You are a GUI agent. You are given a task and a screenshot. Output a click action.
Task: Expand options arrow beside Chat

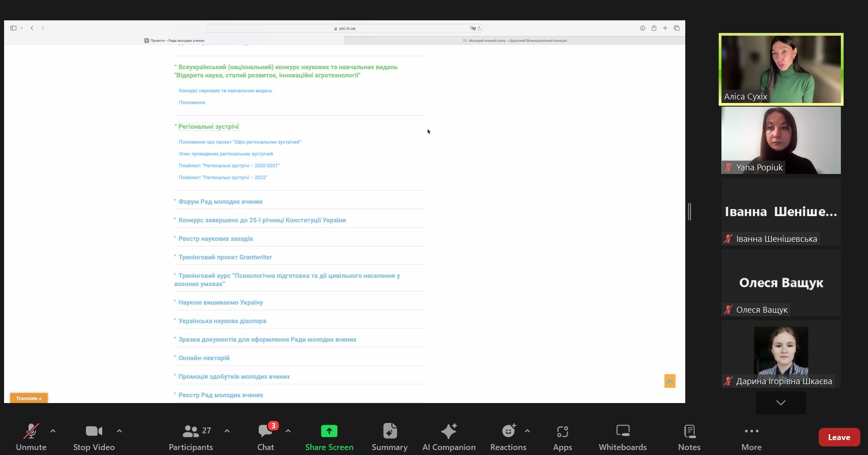(288, 431)
